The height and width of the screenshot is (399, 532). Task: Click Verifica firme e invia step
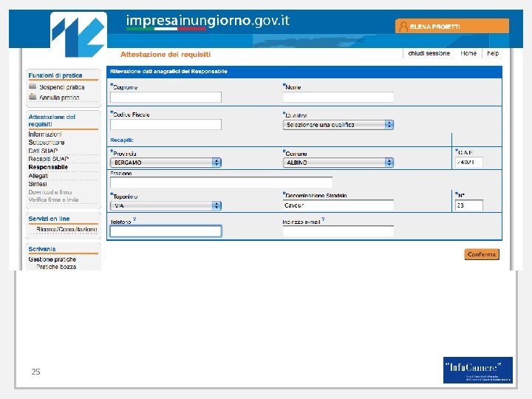point(54,199)
